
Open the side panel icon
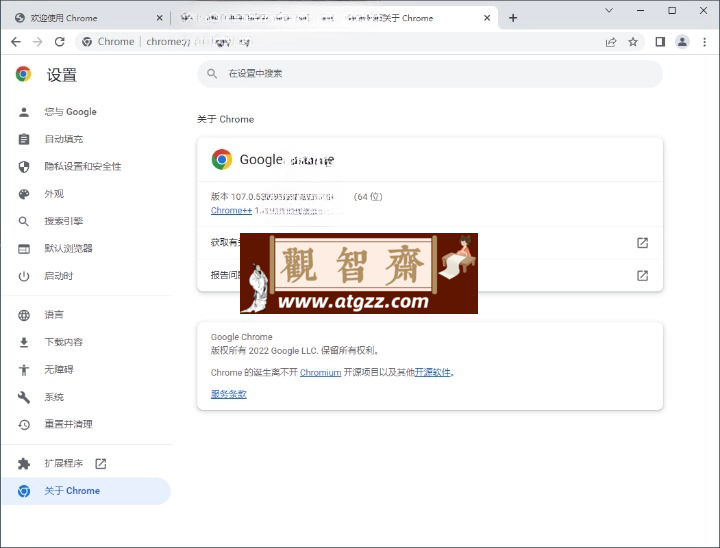tap(660, 42)
